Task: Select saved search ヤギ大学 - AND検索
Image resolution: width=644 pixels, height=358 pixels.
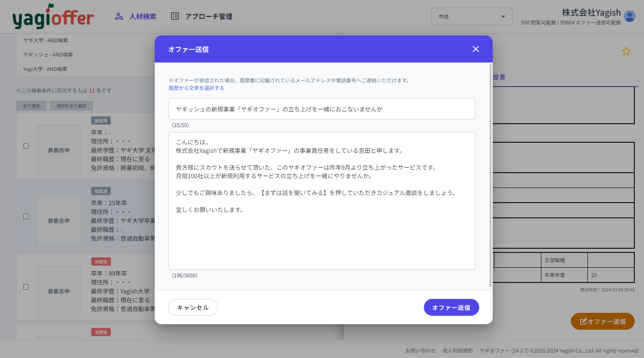Action: 46,41
